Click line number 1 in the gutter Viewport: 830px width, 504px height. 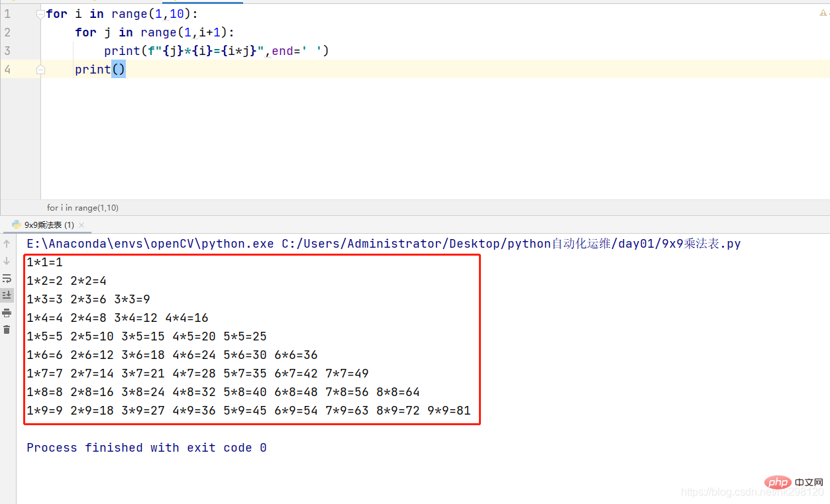(7, 13)
